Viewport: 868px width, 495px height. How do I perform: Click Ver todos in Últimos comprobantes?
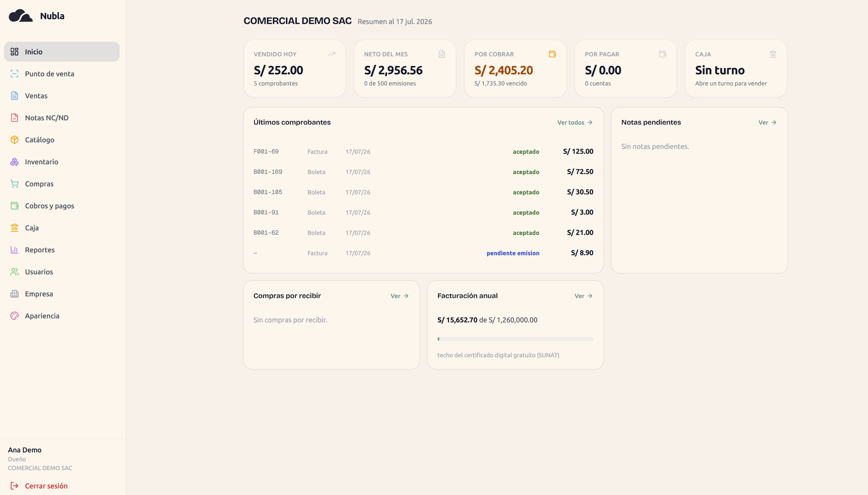[x=575, y=122]
